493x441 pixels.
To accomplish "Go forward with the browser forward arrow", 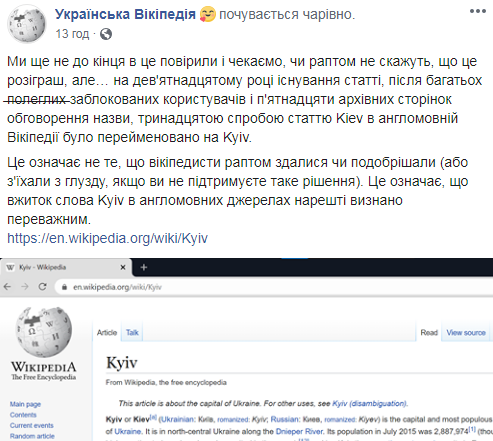I will 25,287.
